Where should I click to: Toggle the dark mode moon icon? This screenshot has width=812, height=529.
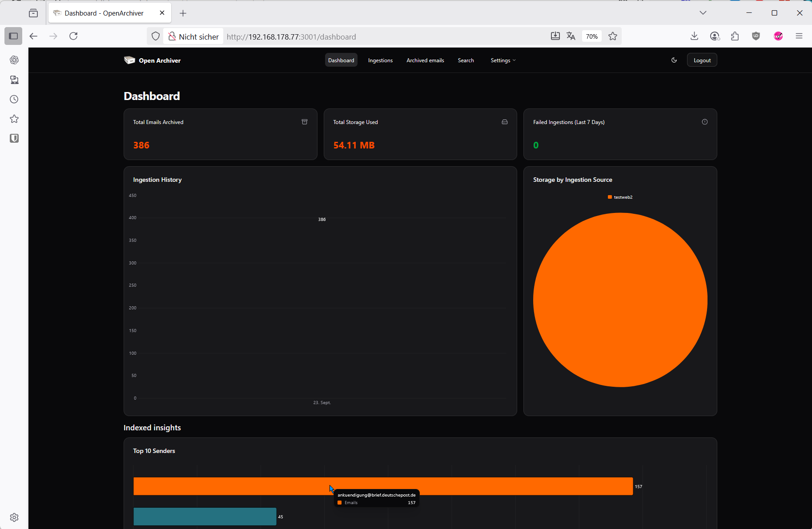click(x=674, y=60)
